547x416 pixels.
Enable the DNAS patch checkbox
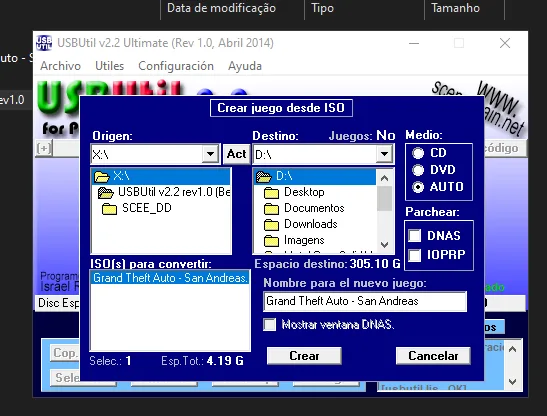[x=415, y=236]
